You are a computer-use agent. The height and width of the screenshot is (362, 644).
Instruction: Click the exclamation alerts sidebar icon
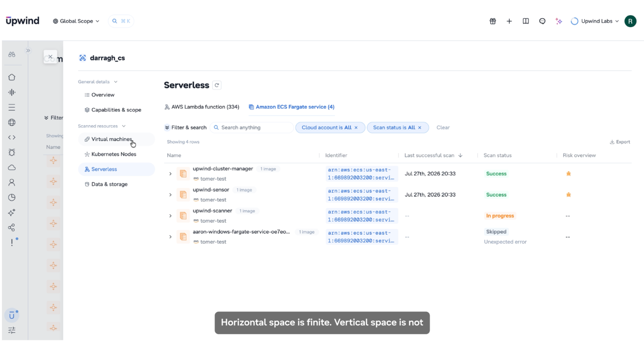point(12,243)
